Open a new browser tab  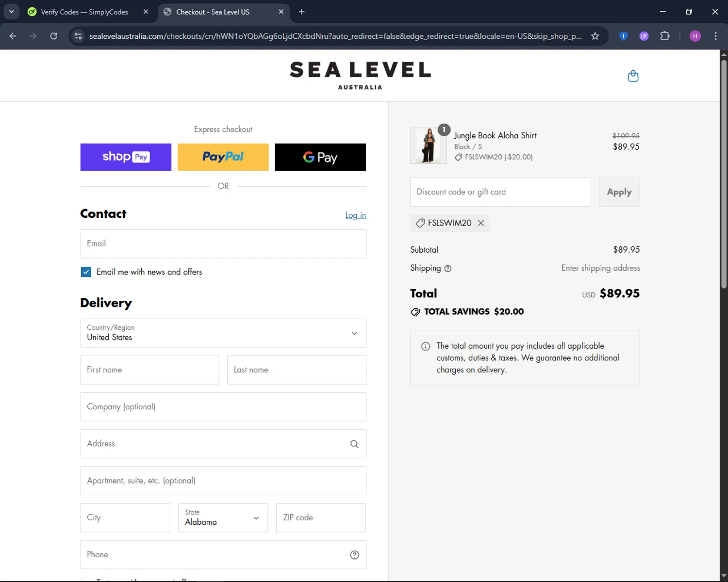click(x=301, y=12)
